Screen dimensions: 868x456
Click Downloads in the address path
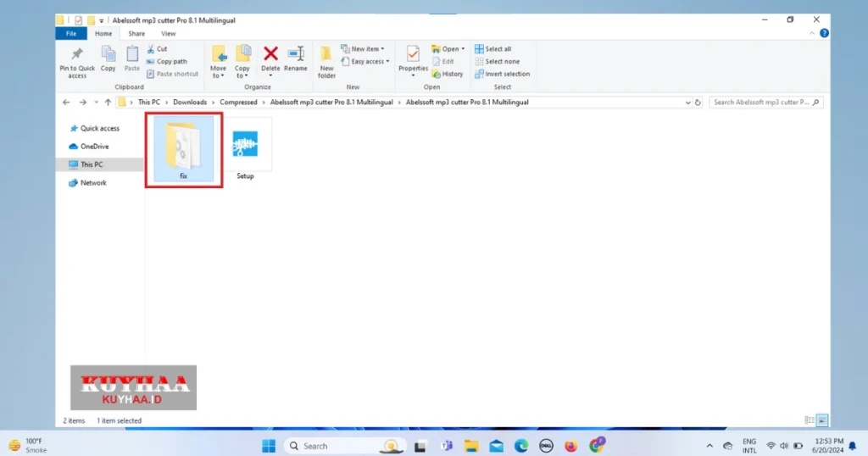coord(189,103)
